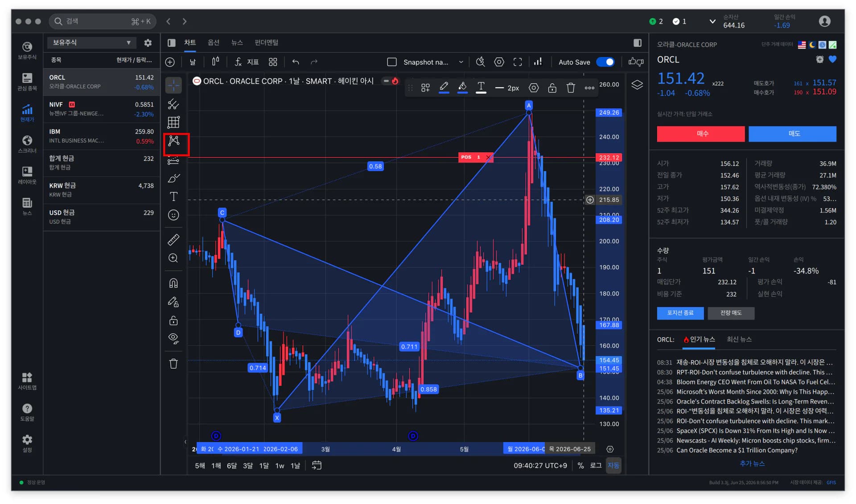
Task: Open more options in drawing toolbar
Action: (589, 88)
